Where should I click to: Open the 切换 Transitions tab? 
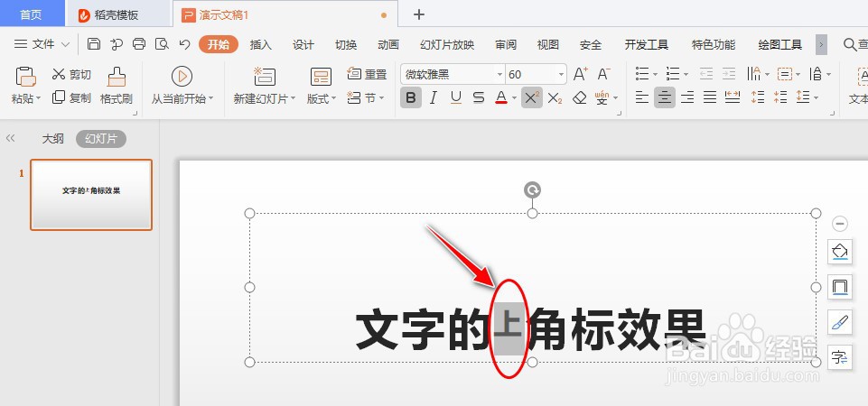coord(346,45)
